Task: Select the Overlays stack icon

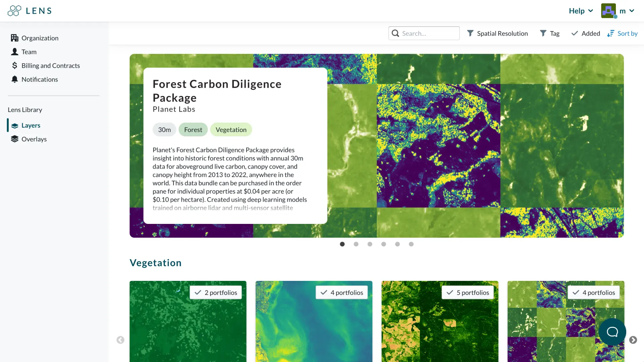Action: [x=14, y=139]
